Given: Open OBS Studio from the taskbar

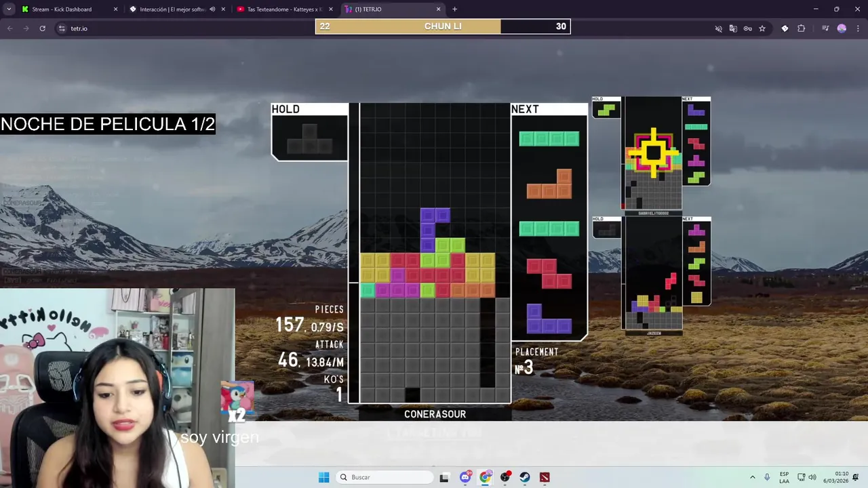Looking at the screenshot, I should pos(505,477).
